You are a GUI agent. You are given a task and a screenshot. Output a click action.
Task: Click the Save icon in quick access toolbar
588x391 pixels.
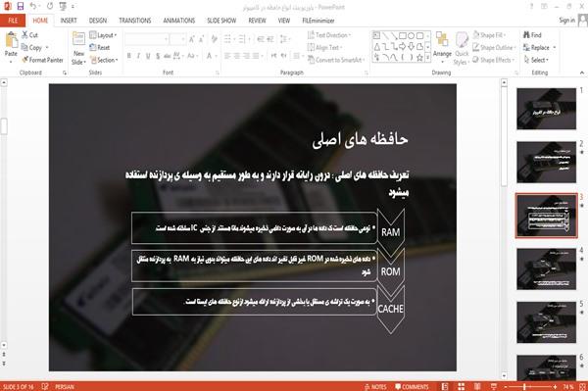click(20, 6)
